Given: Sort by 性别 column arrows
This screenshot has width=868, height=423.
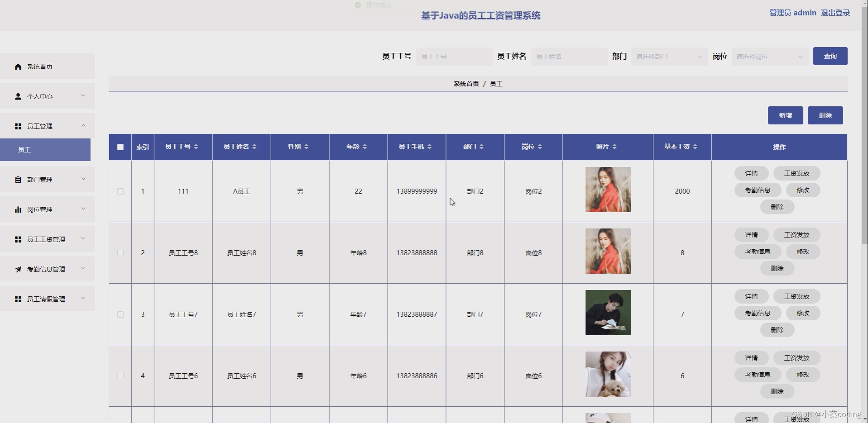Looking at the screenshot, I should (x=307, y=147).
